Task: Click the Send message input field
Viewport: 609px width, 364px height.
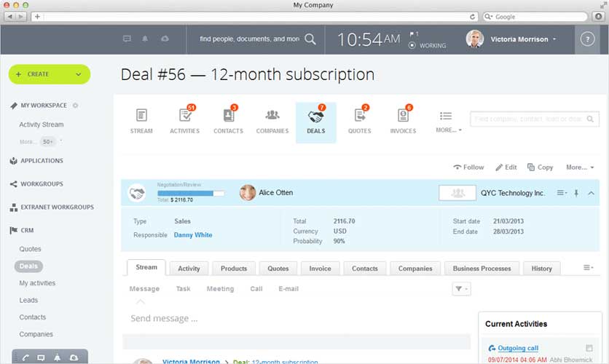Action: pyautogui.click(x=291, y=319)
